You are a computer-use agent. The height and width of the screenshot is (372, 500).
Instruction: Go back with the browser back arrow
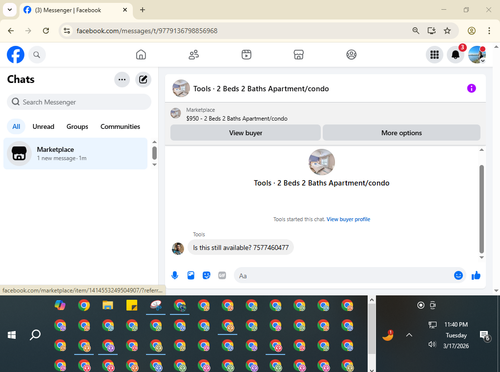tap(11, 31)
